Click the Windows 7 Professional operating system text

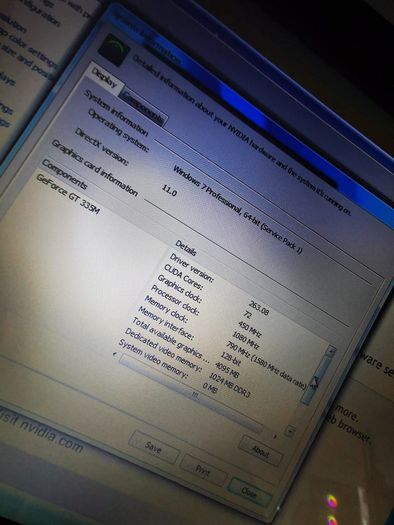point(237,209)
